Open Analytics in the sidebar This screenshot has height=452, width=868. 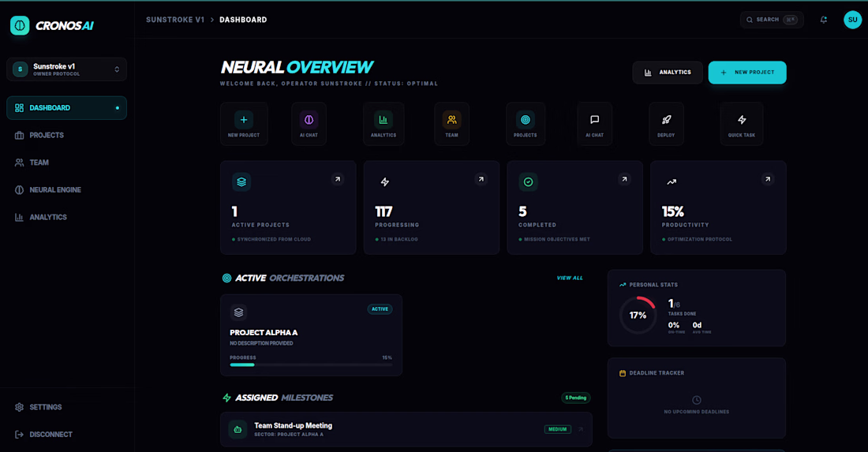point(66,218)
